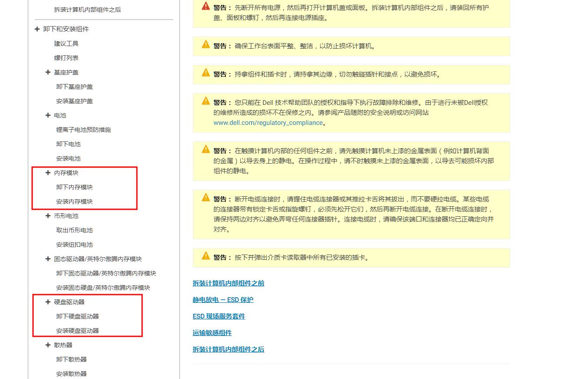Open the 拆装计算机内部组件之后 link
The width and height of the screenshot is (588, 379).
(x=228, y=349)
